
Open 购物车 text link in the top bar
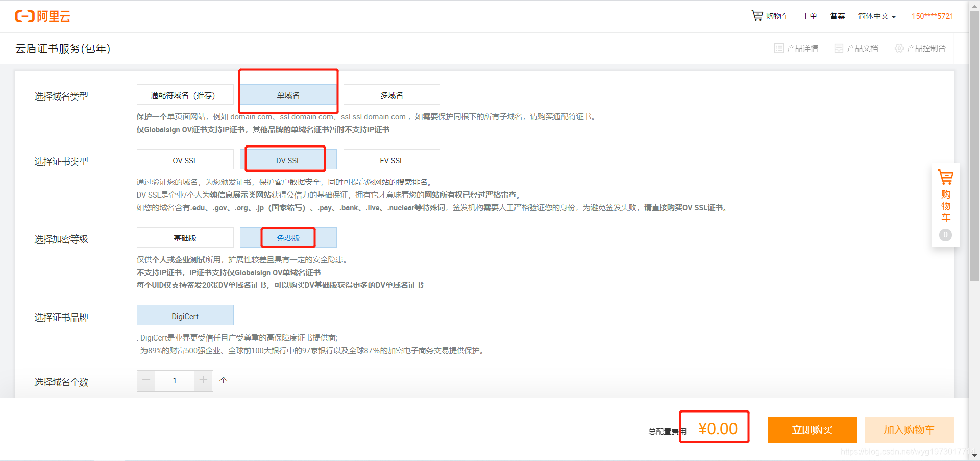tap(777, 16)
